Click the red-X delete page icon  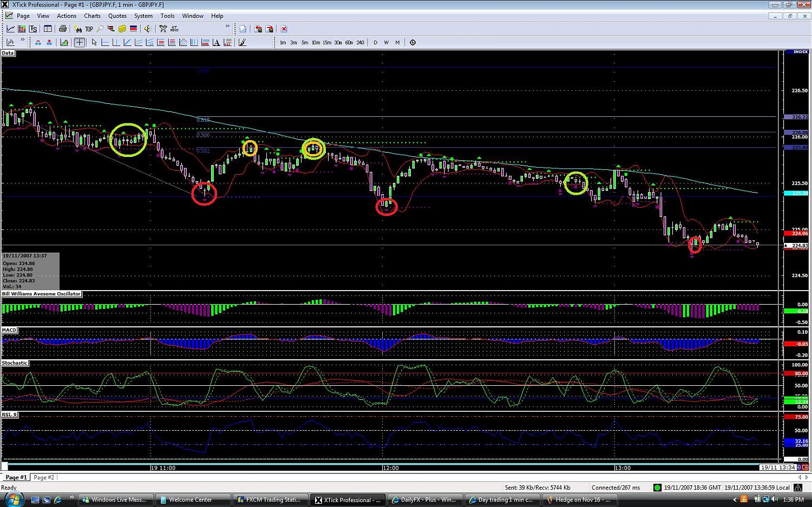(x=284, y=29)
